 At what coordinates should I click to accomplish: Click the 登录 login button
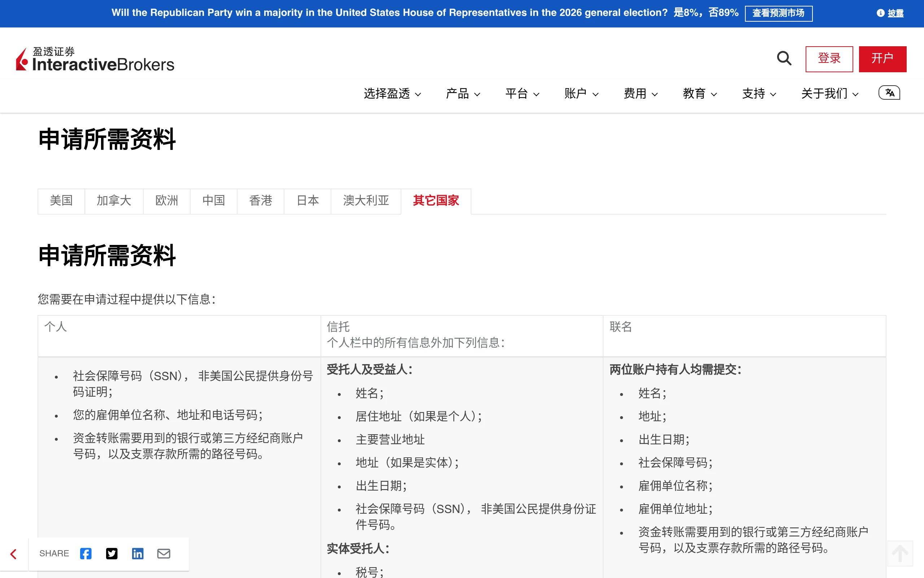(x=829, y=59)
